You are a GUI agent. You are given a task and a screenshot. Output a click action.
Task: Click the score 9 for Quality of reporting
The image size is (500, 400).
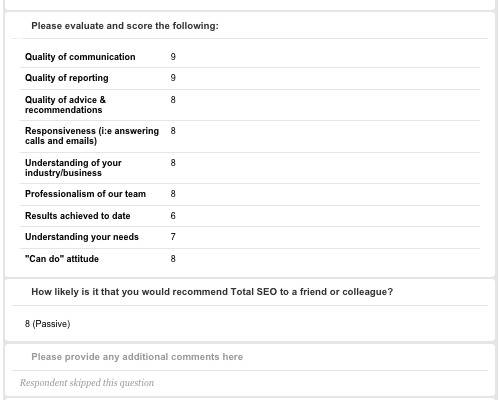click(173, 78)
